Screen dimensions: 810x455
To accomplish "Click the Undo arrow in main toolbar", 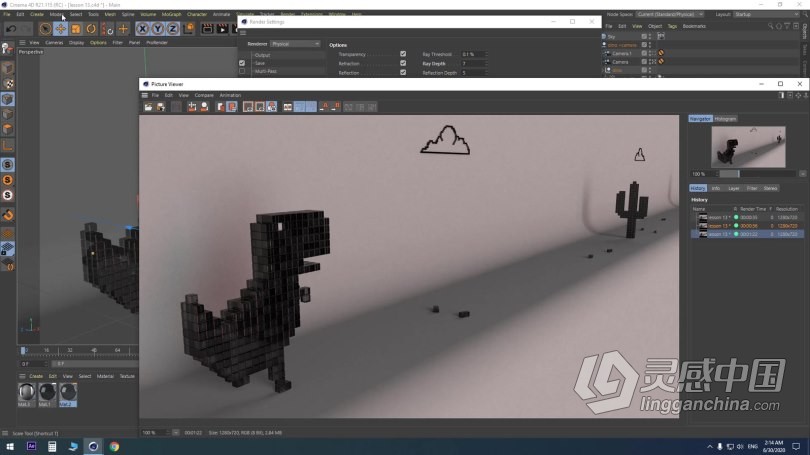I will [x=11, y=29].
